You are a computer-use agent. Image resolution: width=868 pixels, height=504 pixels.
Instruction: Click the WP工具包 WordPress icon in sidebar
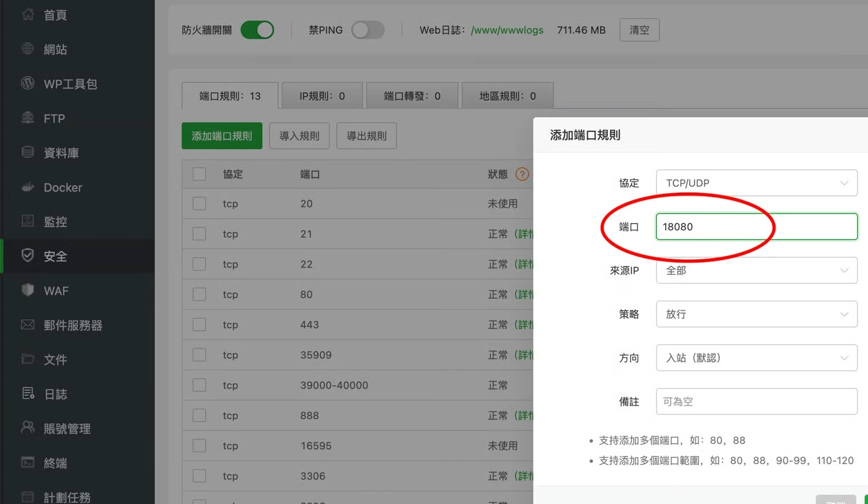coord(27,83)
